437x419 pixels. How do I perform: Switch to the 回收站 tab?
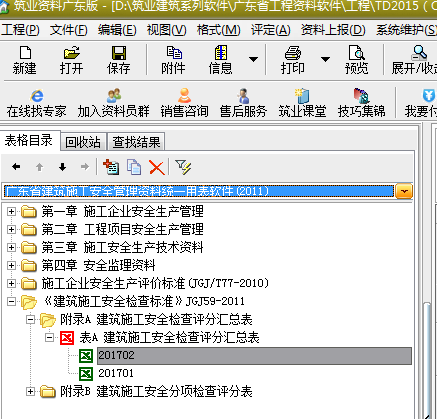tap(83, 142)
